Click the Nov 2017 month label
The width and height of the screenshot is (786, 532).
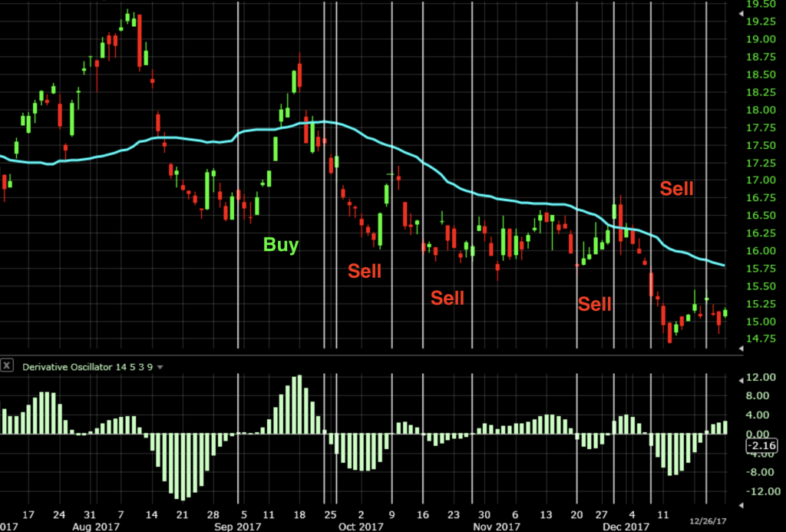point(497,527)
